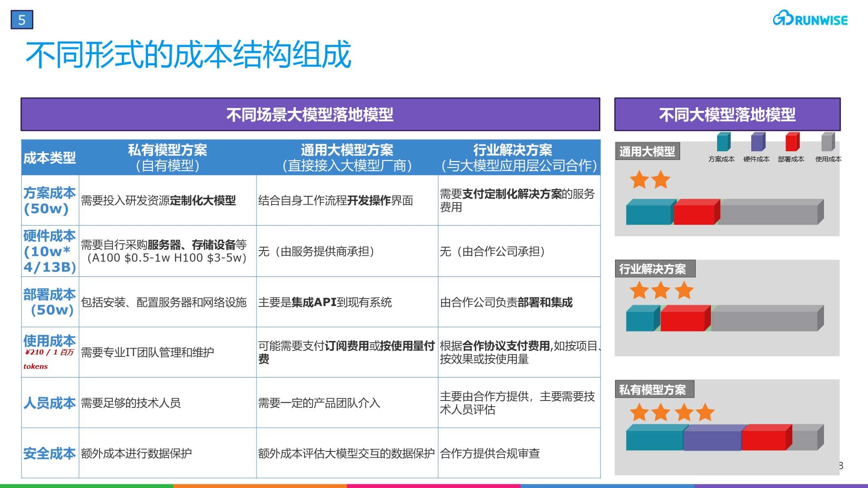Select the 部署成本 (50w) row label
The image size is (868, 488).
click(x=50, y=302)
